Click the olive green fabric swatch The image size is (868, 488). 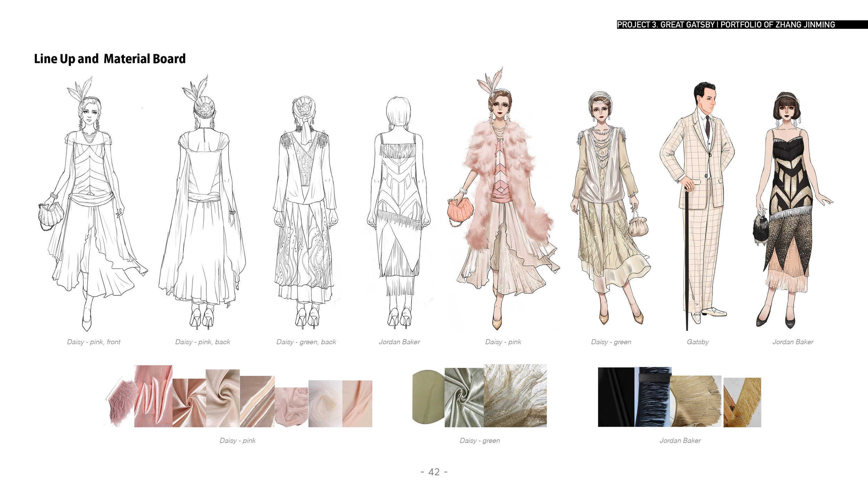428,397
